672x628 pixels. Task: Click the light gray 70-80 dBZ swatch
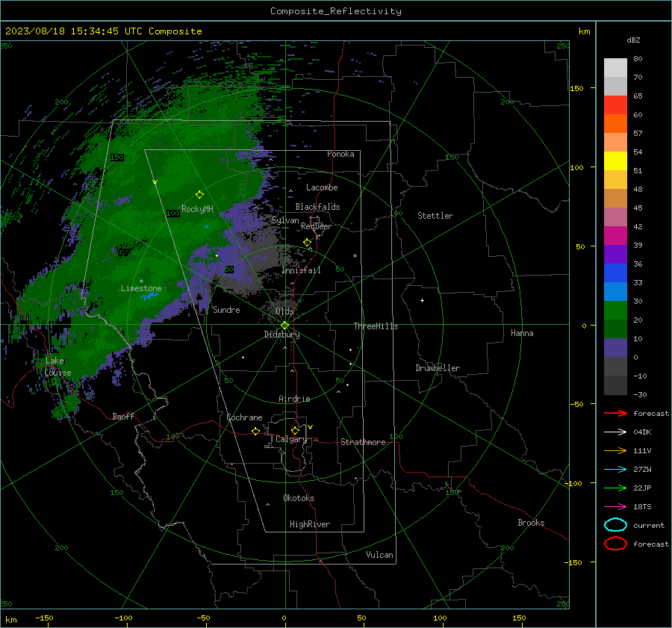click(x=615, y=68)
